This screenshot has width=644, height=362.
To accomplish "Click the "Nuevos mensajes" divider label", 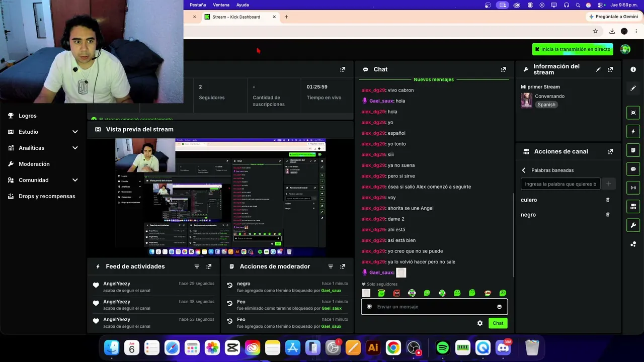I will tap(433, 79).
